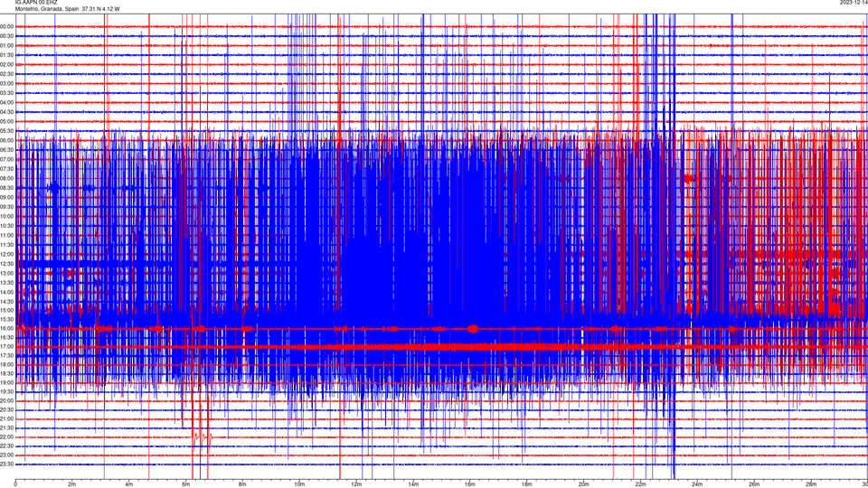Select the 00:00 time row label
This screenshot has width=868, height=488.
point(6,26)
